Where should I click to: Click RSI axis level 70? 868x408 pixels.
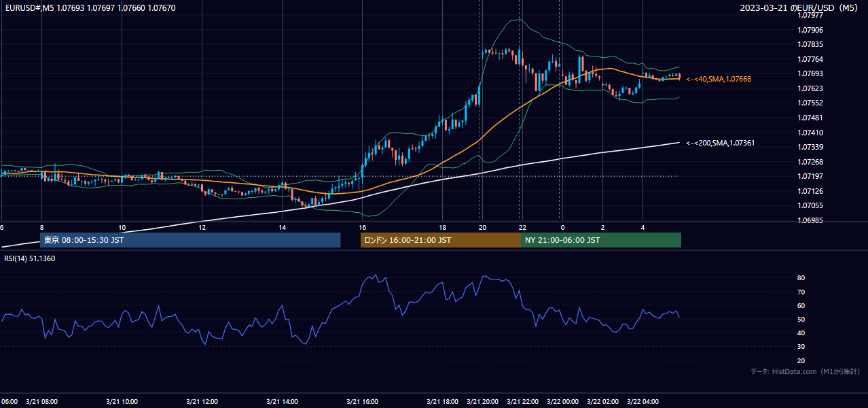coord(801,292)
